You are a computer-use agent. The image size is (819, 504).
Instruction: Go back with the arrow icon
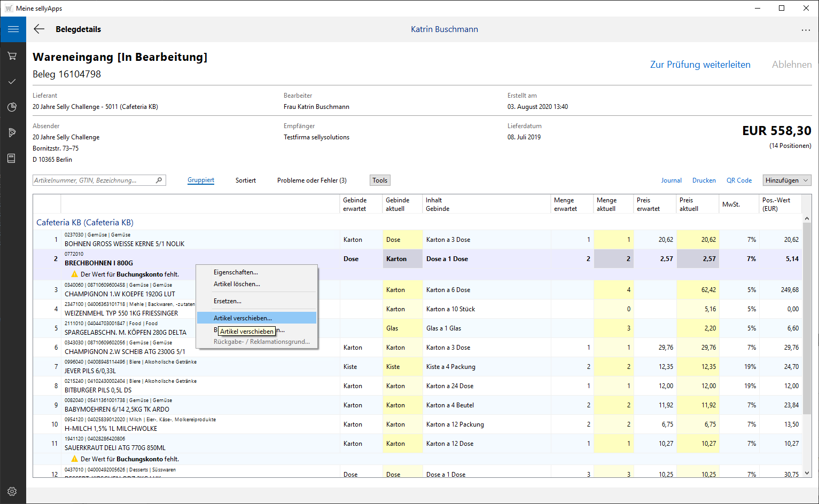pyautogui.click(x=39, y=29)
